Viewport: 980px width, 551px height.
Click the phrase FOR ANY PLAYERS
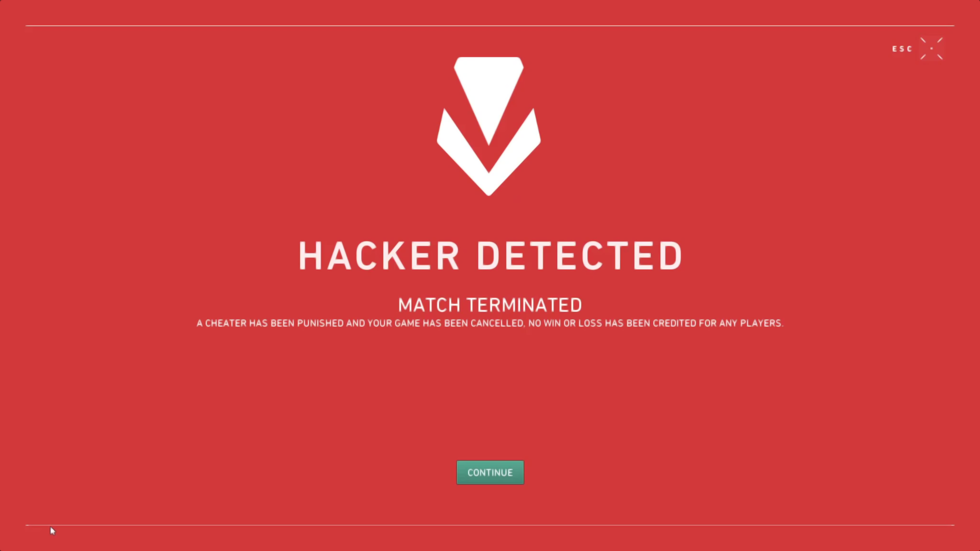pos(741,323)
